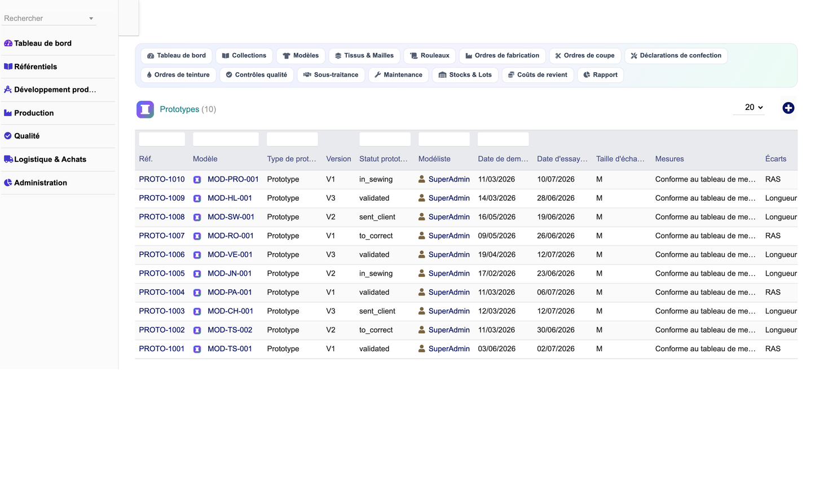Click the Prototypes list title link
815x504 pixels.
[x=179, y=109]
